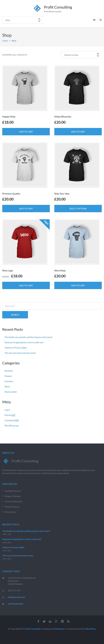
Task: Click the Profit Consulting header logo
Action: 53,9
